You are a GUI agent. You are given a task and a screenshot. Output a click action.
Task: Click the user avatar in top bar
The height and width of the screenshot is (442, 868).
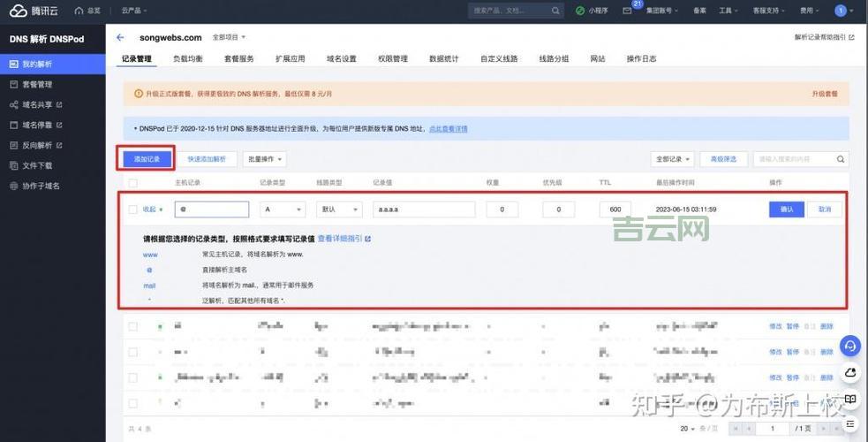click(x=841, y=11)
